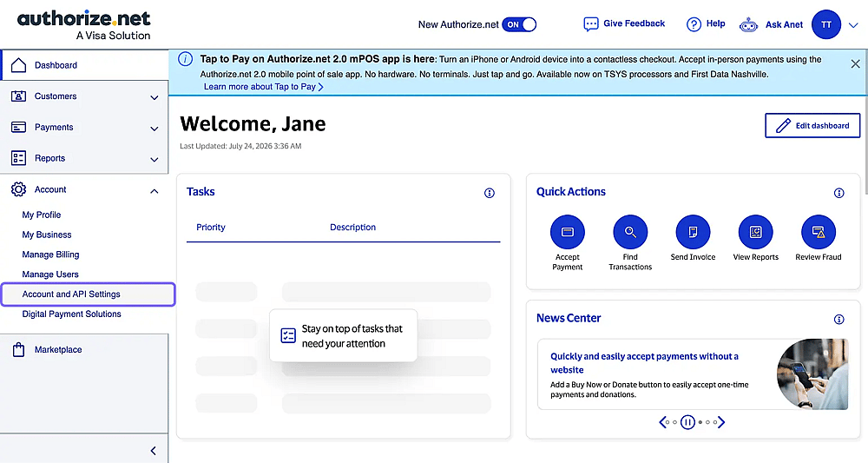Click the Accept Payment quick action icon
Screen dimensions: 868x463
(x=568, y=232)
